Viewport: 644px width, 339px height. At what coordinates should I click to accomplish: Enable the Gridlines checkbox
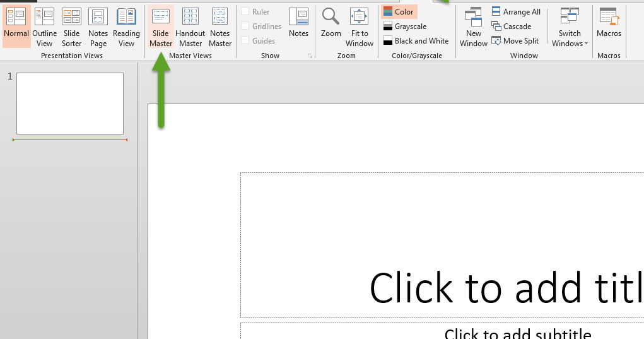245,26
